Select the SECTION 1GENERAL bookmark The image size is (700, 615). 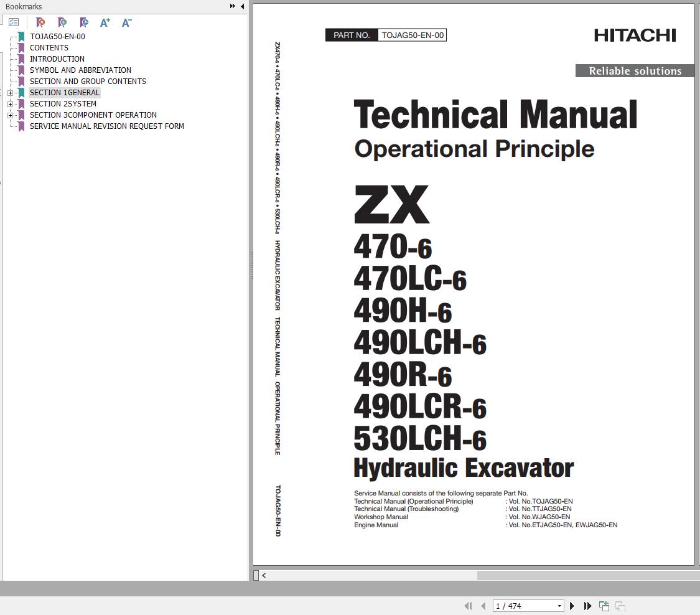pos(65,93)
